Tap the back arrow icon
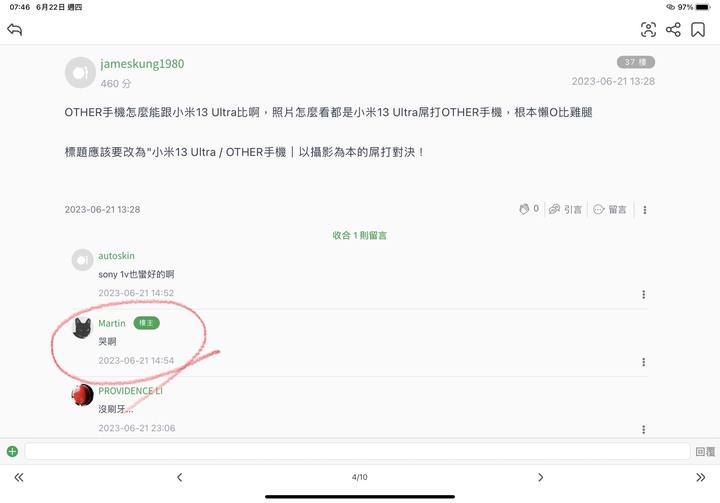720x503 pixels. (x=15, y=29)
